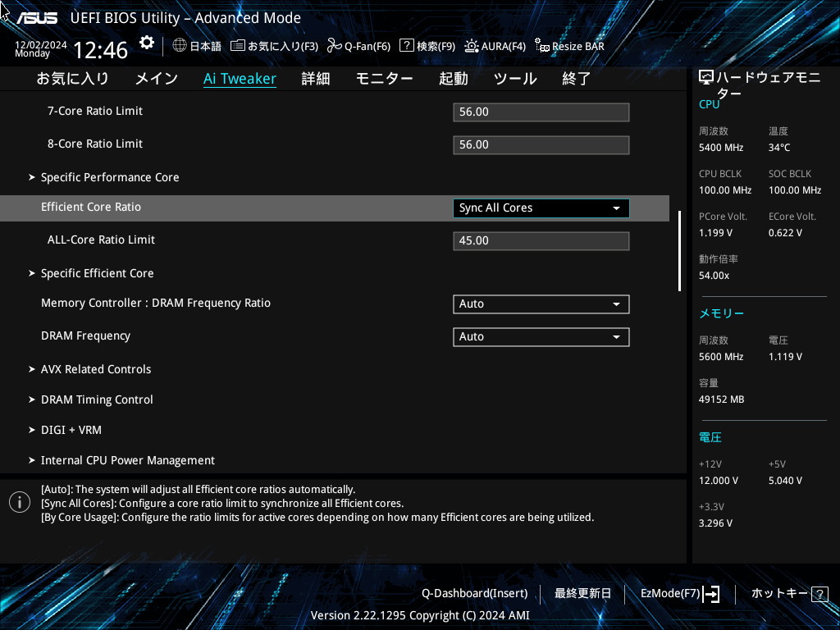This screenshot has width=840, height=630.
Task: Click PCore Volt. 1.199 V value
Action: pos(715,232)
